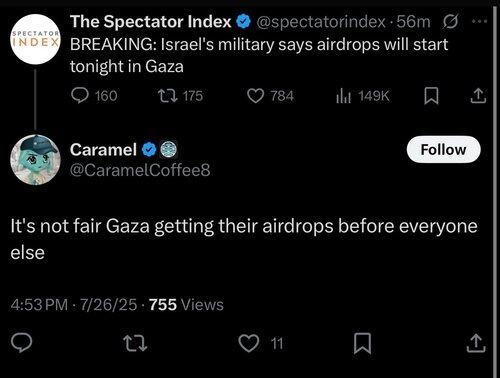Open Grok icon on Spectator Index post

click(451, 22)
